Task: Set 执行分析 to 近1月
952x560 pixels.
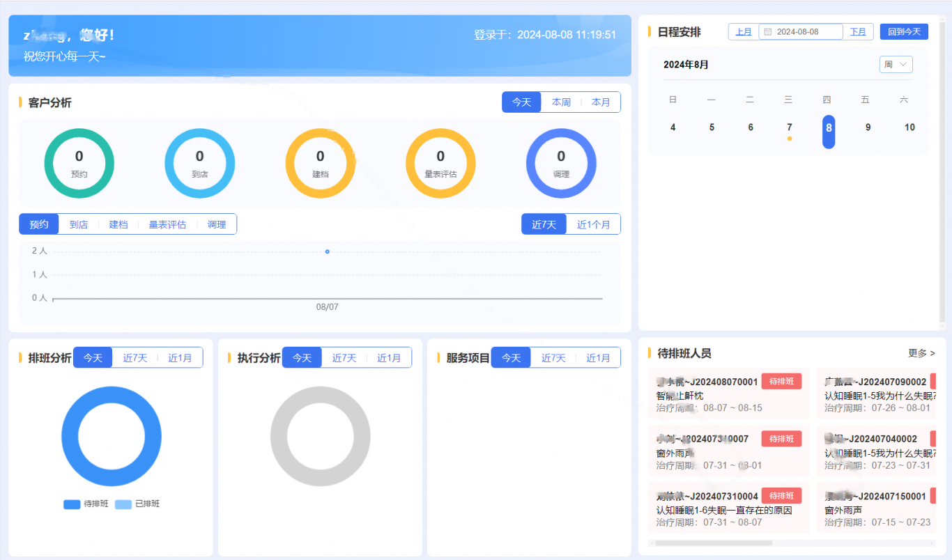Action: point(389,357)
